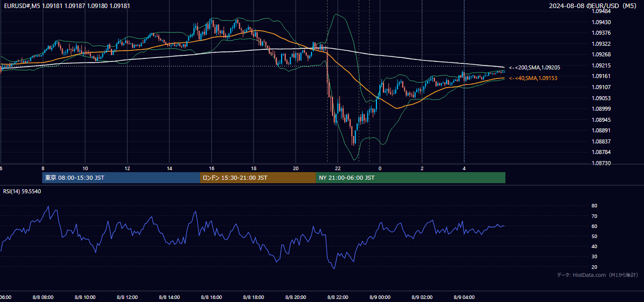
Task: Click price axis value 1.09053
Action: tap(601, 98)
